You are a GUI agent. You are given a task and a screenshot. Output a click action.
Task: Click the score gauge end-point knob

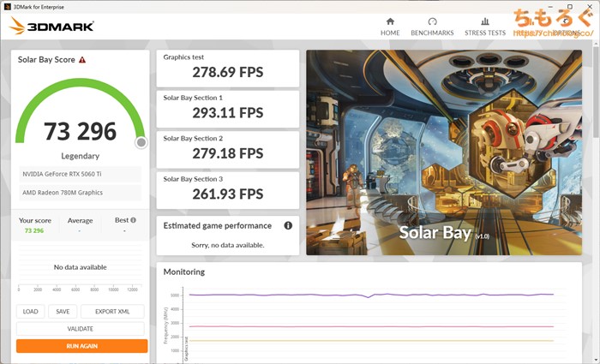tap(141, 142)
